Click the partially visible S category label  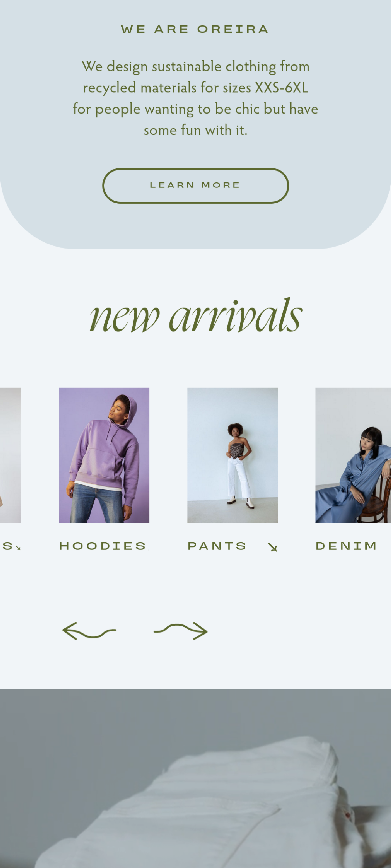(8, 546)
